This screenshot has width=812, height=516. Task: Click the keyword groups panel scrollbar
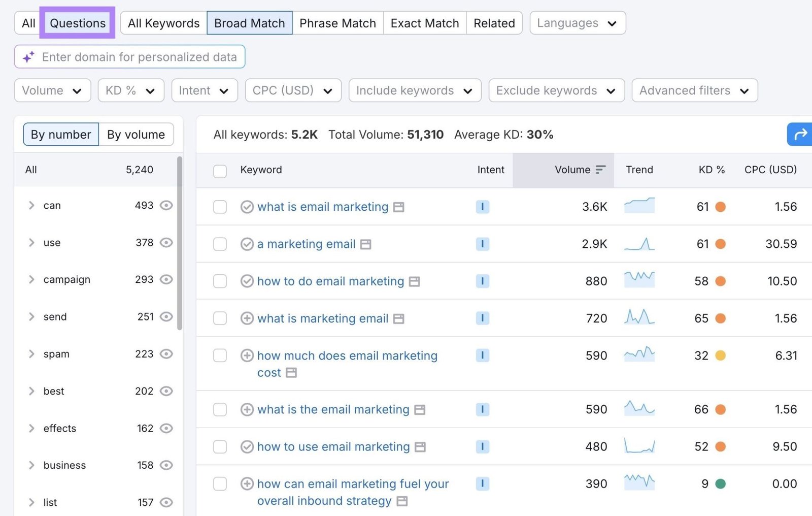[x=180, y=244]
